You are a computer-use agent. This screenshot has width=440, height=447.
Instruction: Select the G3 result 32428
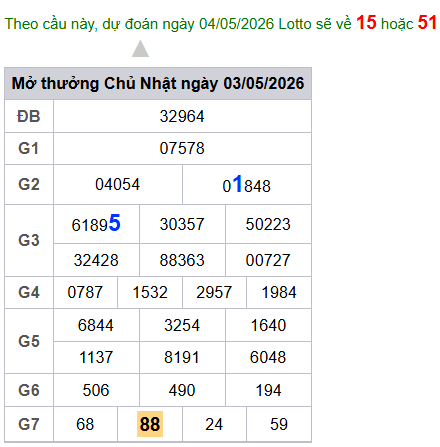(x=96, y=260)
